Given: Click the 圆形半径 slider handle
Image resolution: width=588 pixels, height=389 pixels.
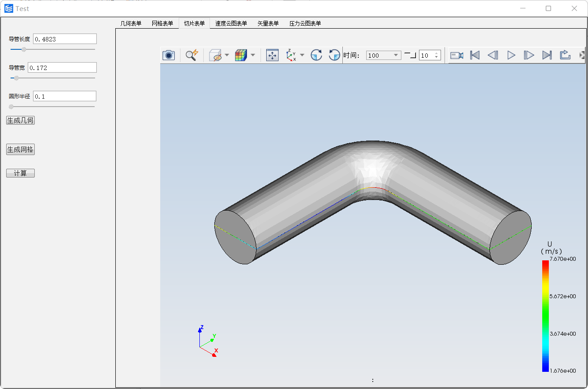Looking at the screenshot, I should [11, 107].
